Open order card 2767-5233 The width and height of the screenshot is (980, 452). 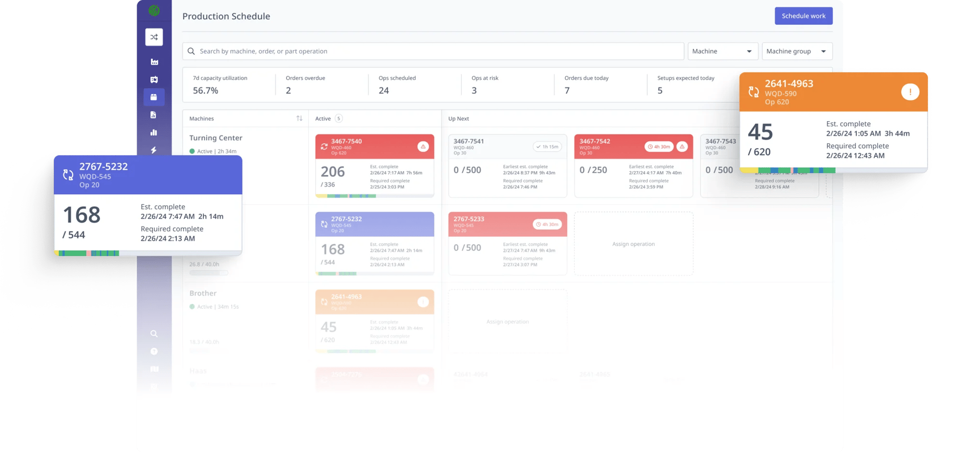[x=508, y=244]
